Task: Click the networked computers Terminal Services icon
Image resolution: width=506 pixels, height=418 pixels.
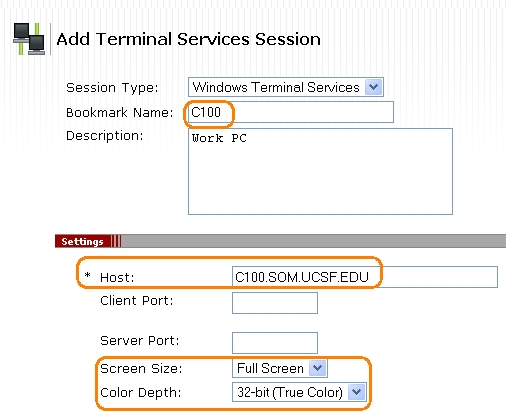Action: (x=29, y=39)
